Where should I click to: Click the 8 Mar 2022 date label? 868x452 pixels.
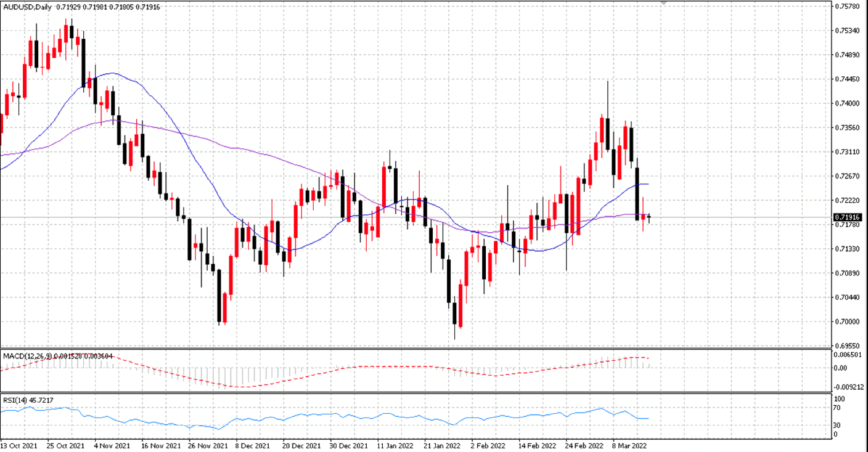pos(629,445)
